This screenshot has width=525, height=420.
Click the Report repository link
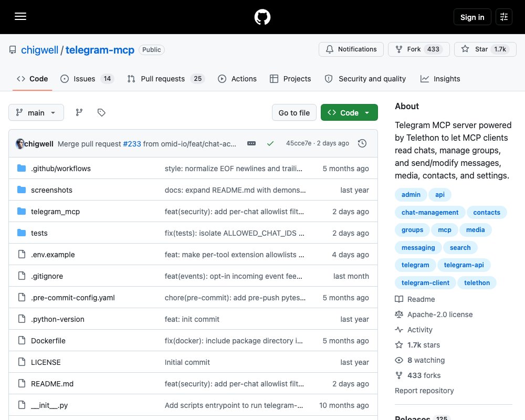pyautogui.click(x=424, y=391)
